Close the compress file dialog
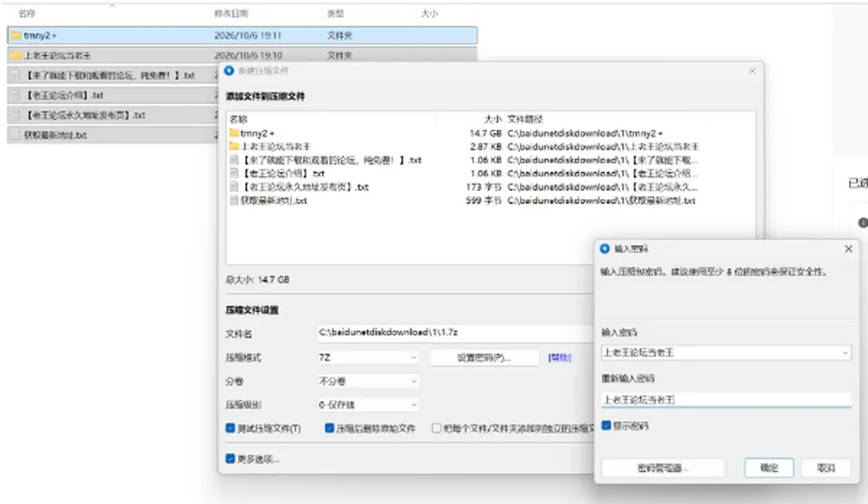This screenshot has width=868, height=504. coord(751,71)
